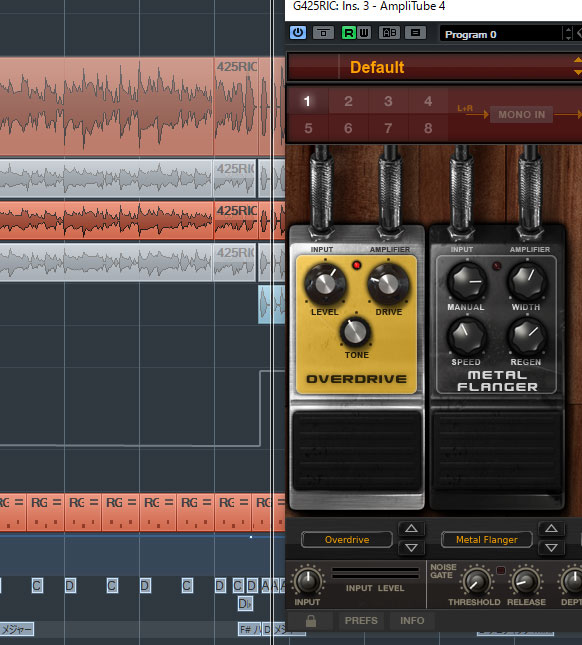Stomp the Metal Flanger pedal footswitch

coord(497,450)
